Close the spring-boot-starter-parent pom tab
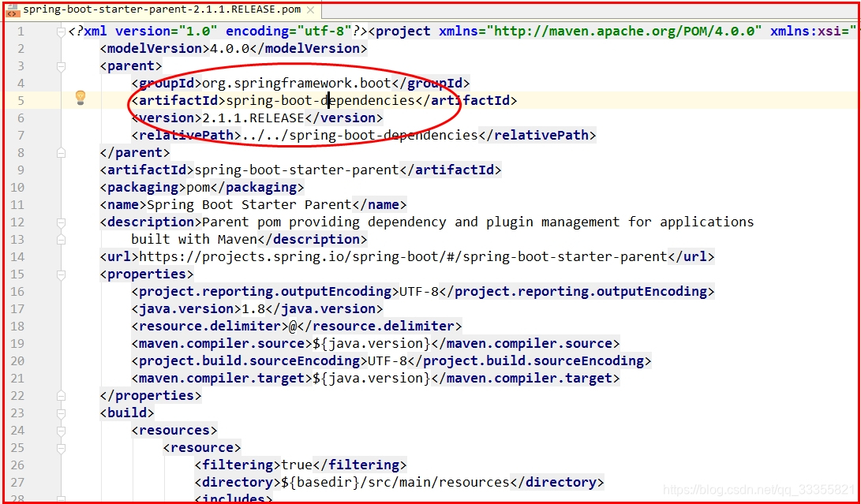Screen dimensions: 861x504 [x=310, y=10]
